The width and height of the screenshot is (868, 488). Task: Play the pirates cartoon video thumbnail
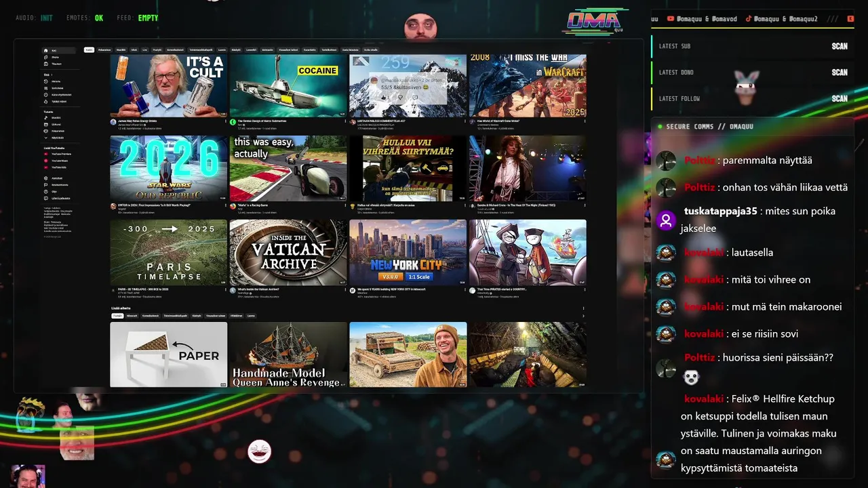coord(528,252)
